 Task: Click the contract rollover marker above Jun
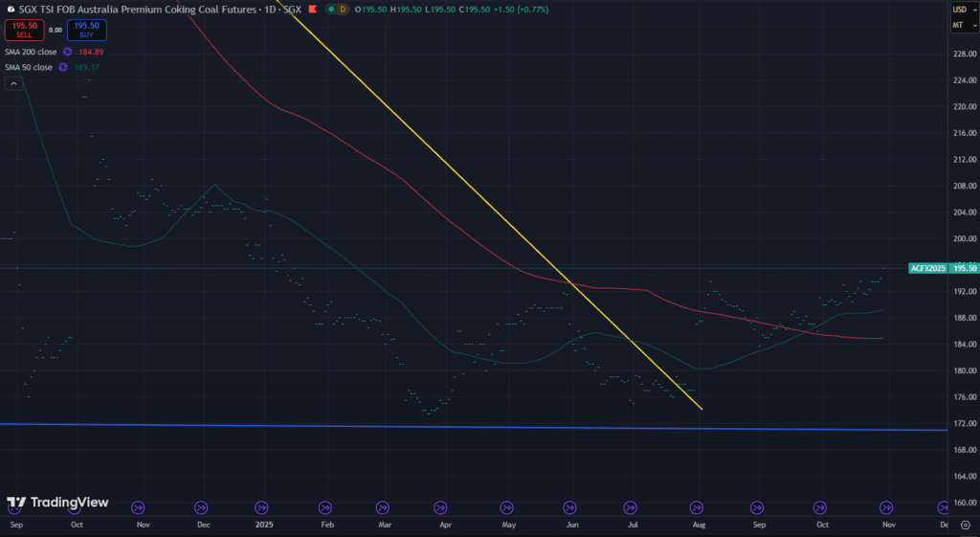569,507
